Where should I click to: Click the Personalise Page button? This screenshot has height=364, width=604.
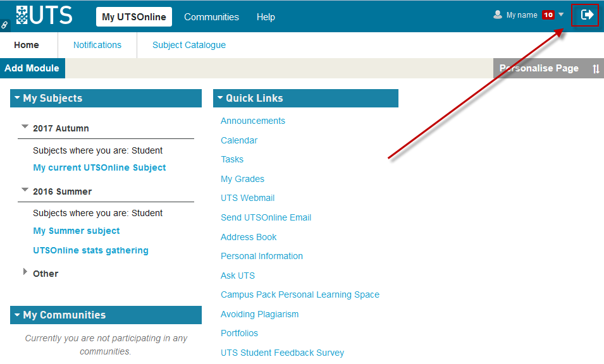pyautogui.click(x=539, y=68)
